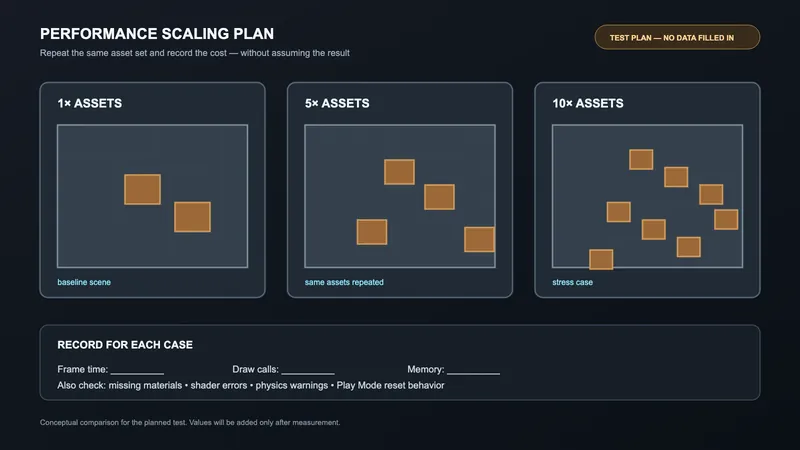Image resolution: width=800 pixels, height=450 pixels.
Task: Select the 5× ASSETS card heading
Action: pyautogui.click(x=337, y=104)
